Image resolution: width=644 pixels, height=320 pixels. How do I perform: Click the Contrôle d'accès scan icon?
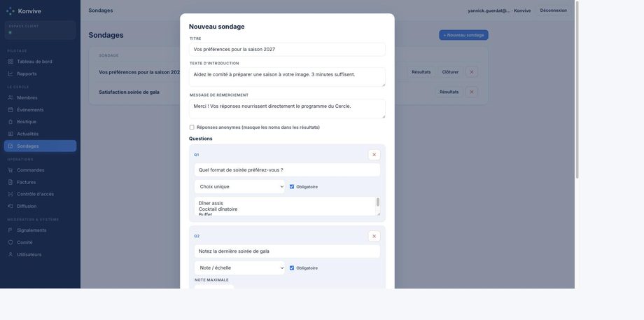click(10, 194)
